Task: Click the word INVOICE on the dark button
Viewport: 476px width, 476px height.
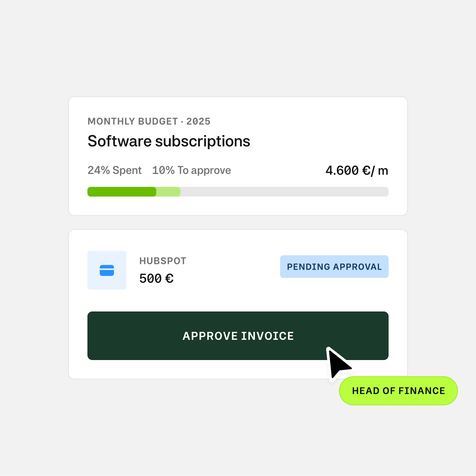Action: [x=268, y=336]
